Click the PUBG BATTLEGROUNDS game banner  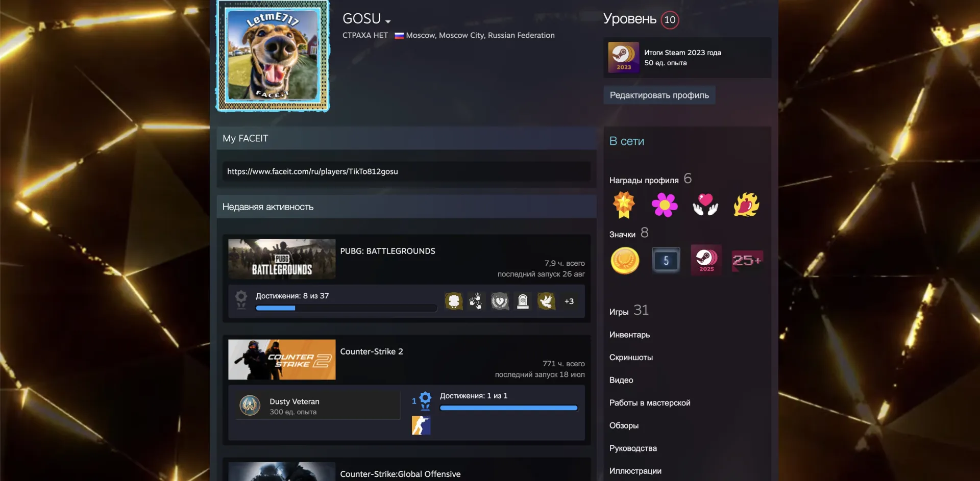pyautogui.click(x=282, y=259)
